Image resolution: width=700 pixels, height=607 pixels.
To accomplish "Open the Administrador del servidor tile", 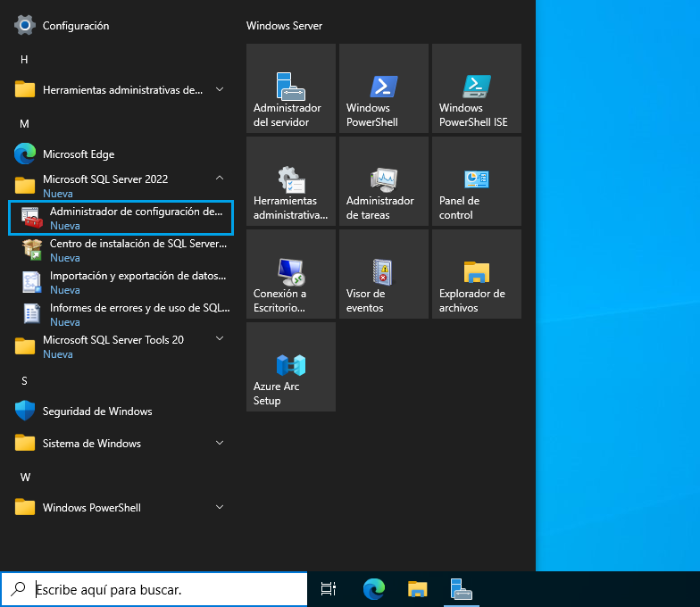I will pos(291,89).
